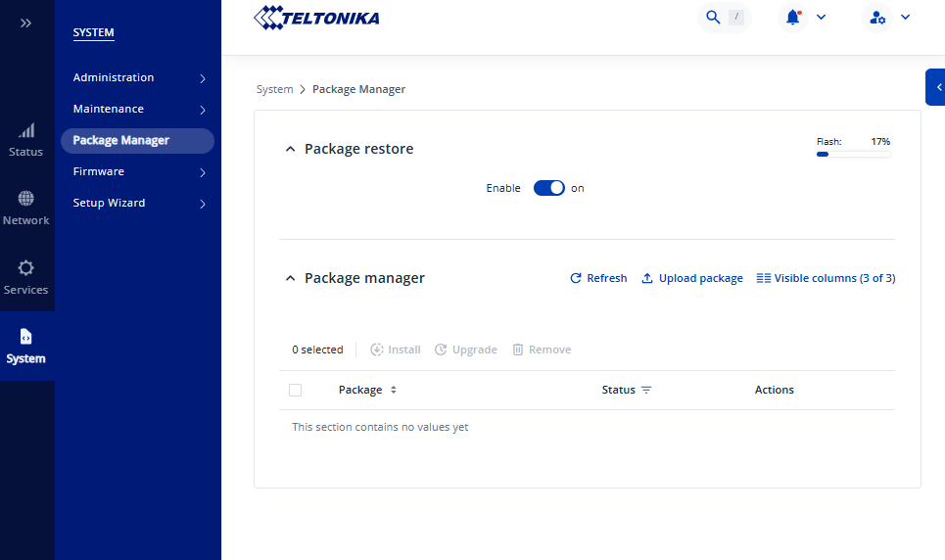Open the Services gear icon

pyautogui.click(x=26, y=267)
